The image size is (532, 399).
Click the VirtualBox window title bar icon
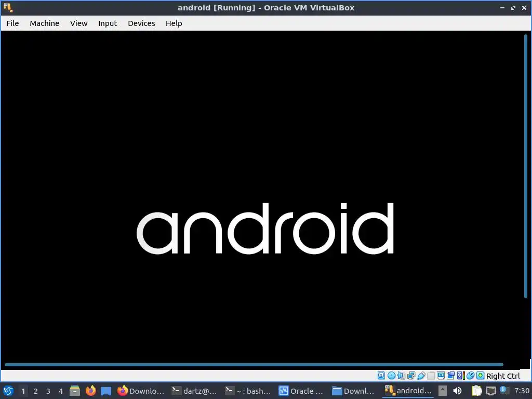click(8, 7)
